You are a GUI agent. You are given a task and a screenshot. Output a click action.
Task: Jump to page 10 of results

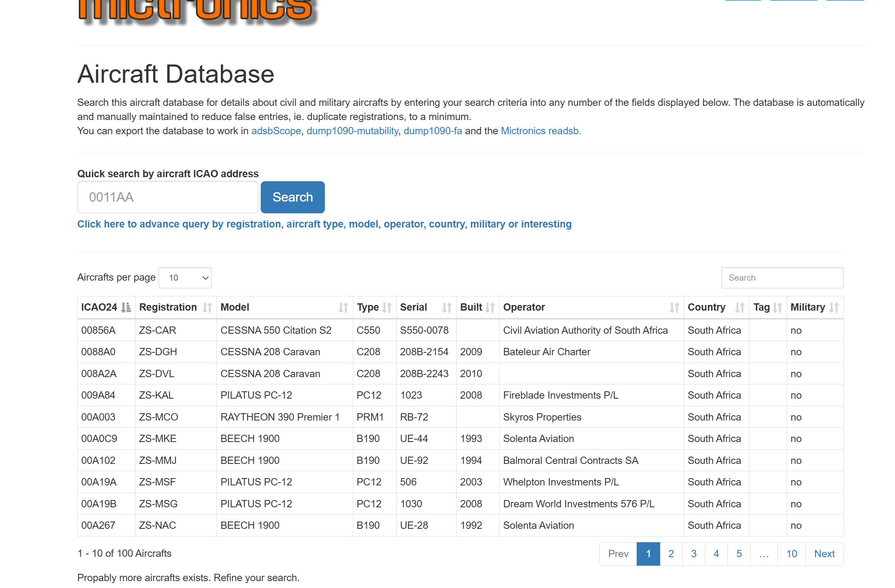(x=791, y=554)
